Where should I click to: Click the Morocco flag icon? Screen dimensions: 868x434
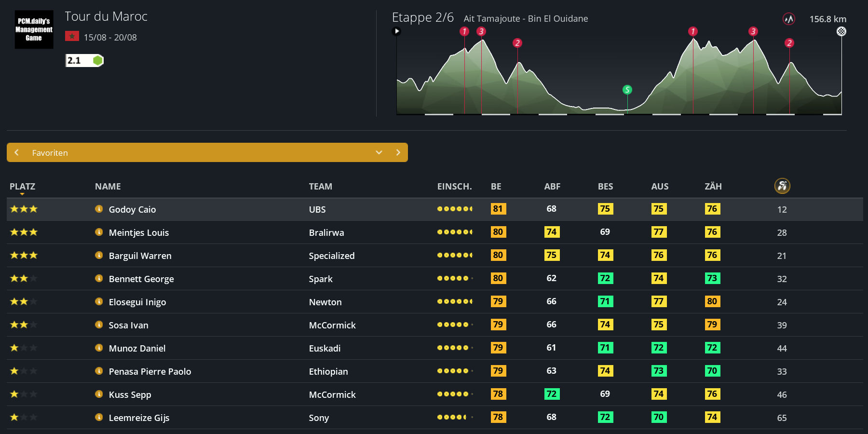pos(72,37)
